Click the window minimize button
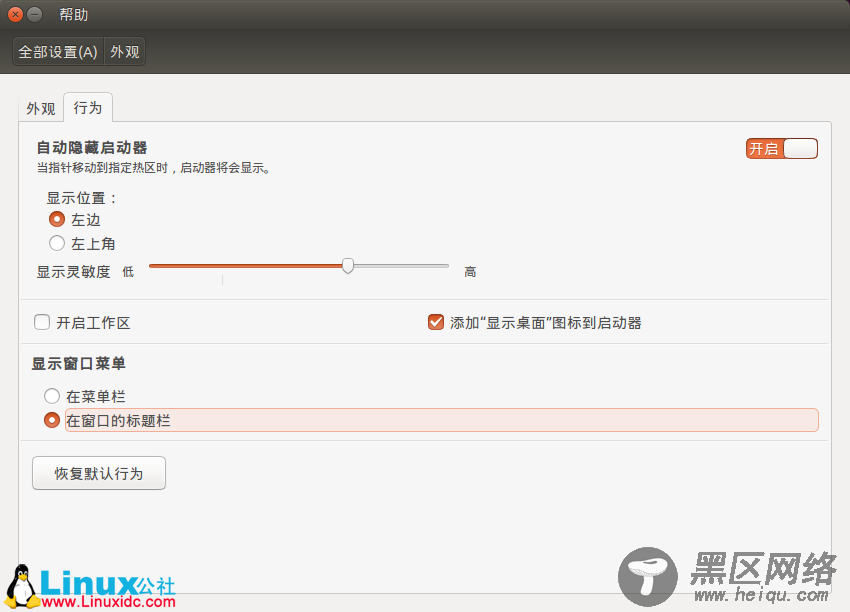The width and height of the screenshot is (850, 612). click(35, 15)
